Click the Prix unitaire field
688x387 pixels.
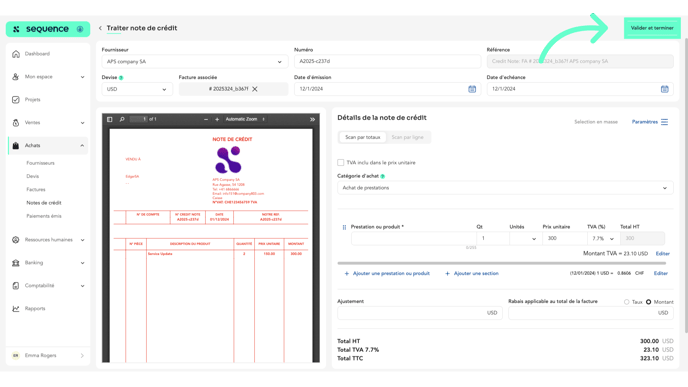coord(564,239)
